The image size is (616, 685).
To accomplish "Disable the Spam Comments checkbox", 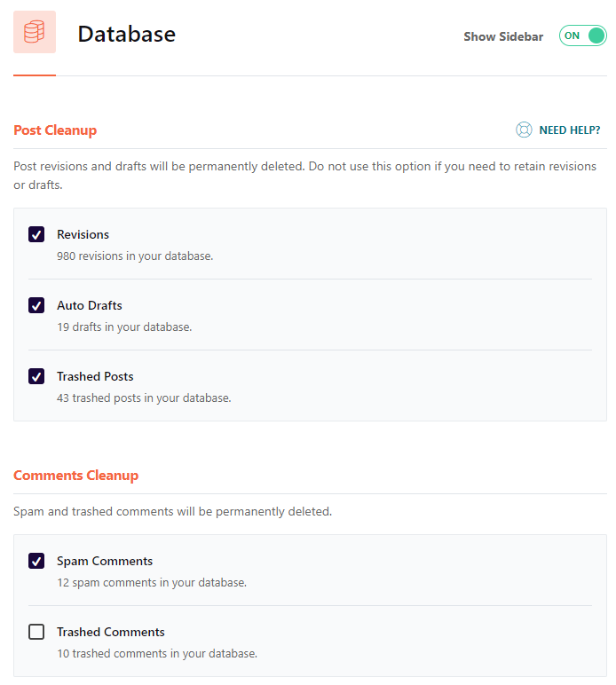I will tap(36, 561).
